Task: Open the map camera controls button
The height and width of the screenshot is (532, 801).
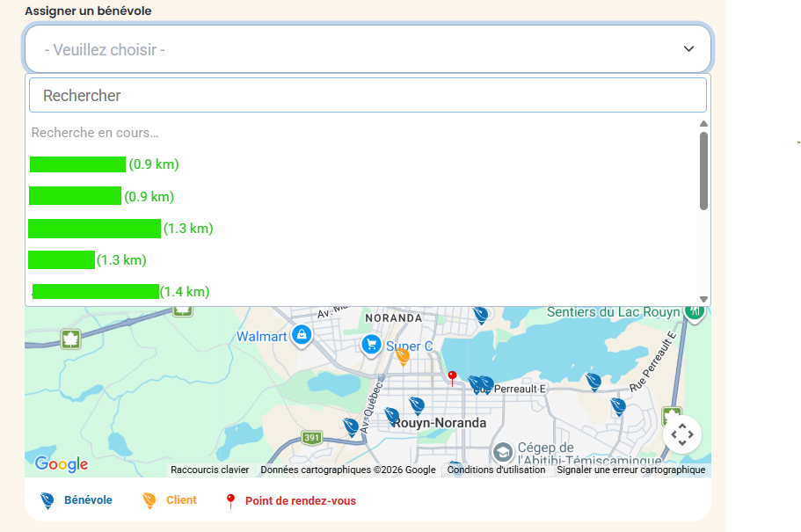Action: pos(681,434)
